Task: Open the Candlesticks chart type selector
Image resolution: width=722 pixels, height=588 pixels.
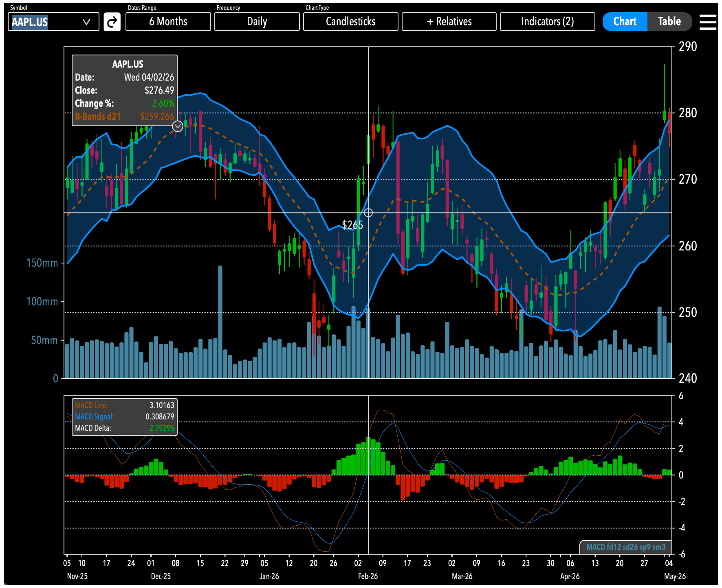Action: click(x=351, y=22)
